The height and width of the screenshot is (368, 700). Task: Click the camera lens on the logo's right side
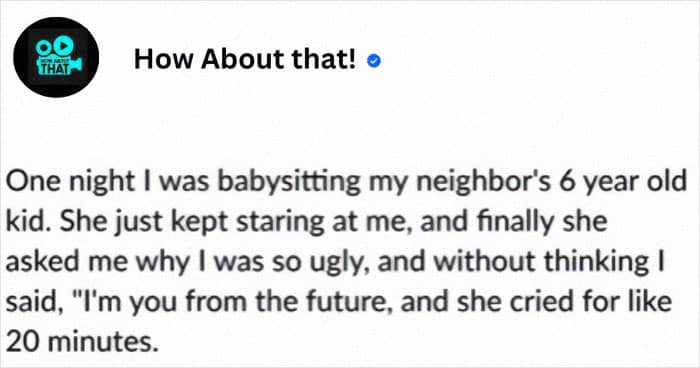(77, 64)
